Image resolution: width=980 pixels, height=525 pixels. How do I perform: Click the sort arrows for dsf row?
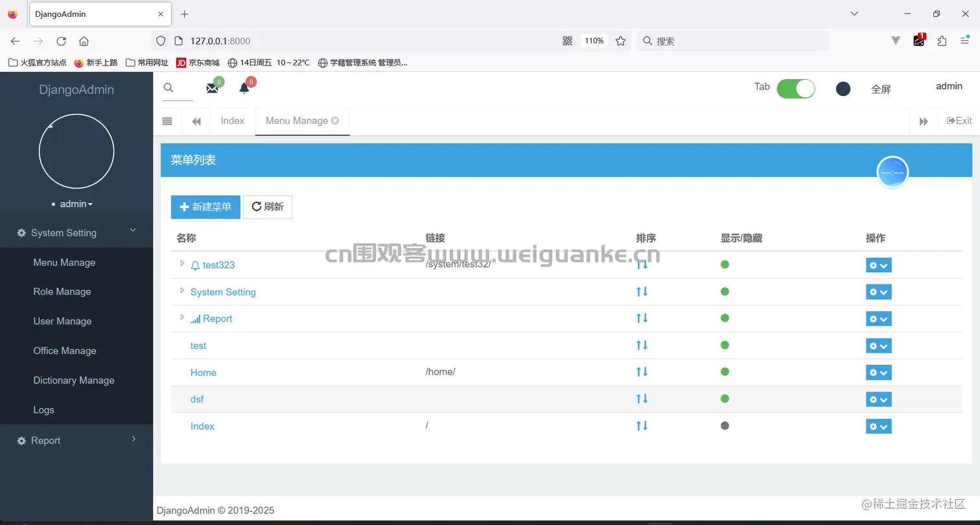pyautogui.click(x=642, y=399)
